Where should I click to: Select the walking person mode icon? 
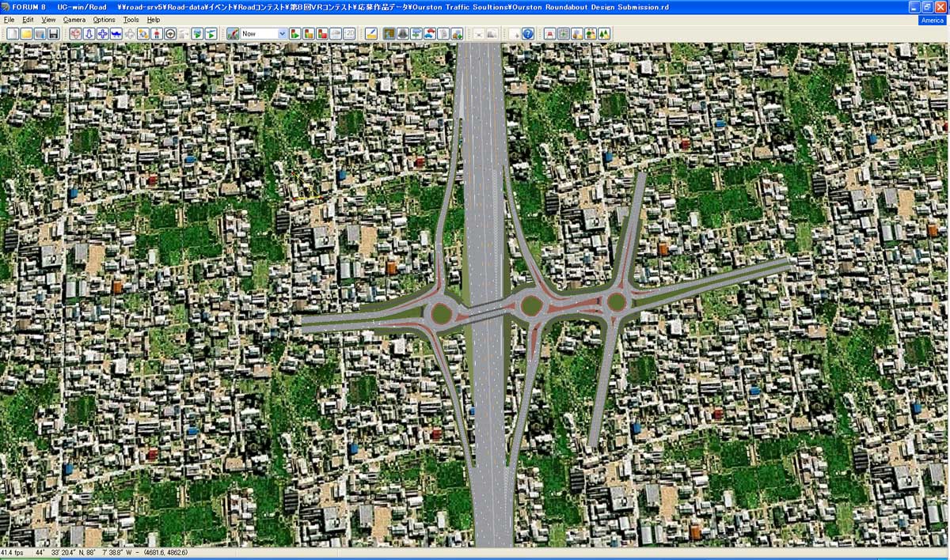tap(157, 34)
